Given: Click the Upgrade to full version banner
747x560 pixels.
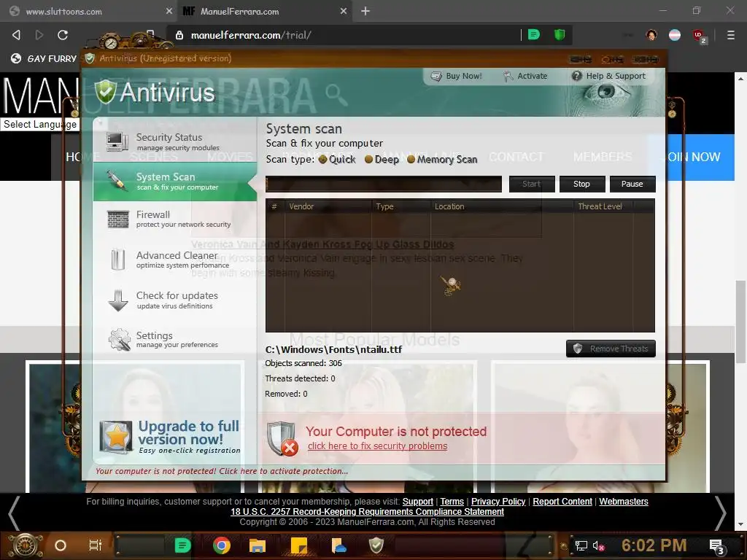Looking at the screenshot, I should click(x=171, y=437).
